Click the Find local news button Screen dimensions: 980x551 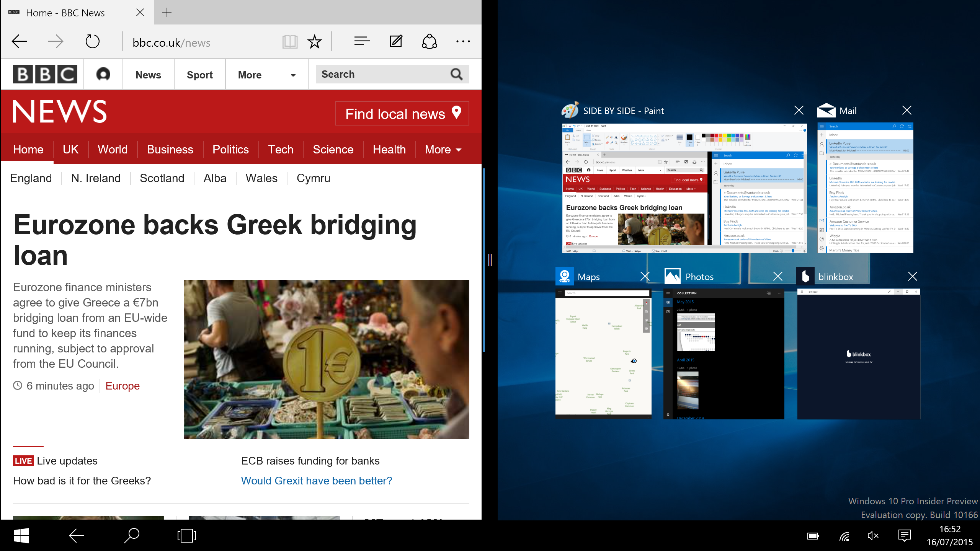click(402, 113)
